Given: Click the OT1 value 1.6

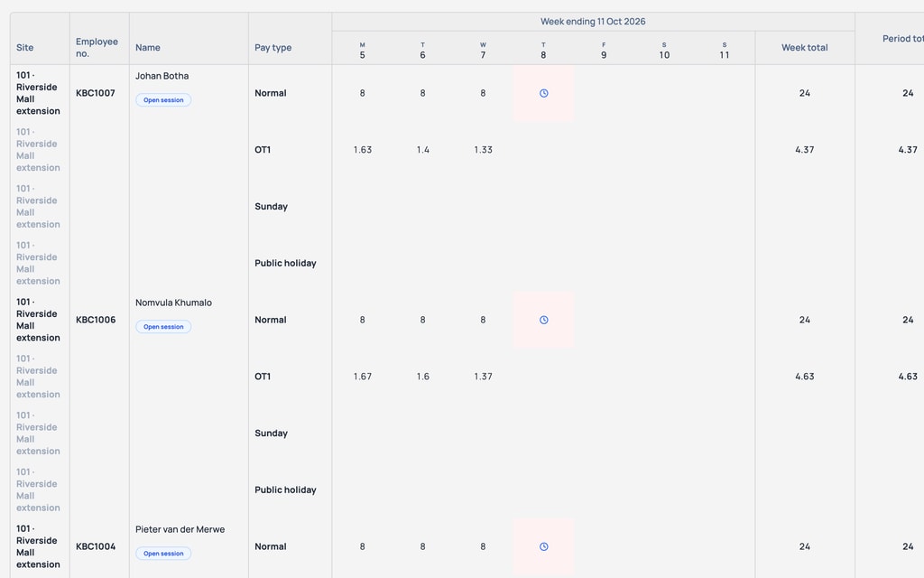Looking at the screenshot, I should click(422, 377).
